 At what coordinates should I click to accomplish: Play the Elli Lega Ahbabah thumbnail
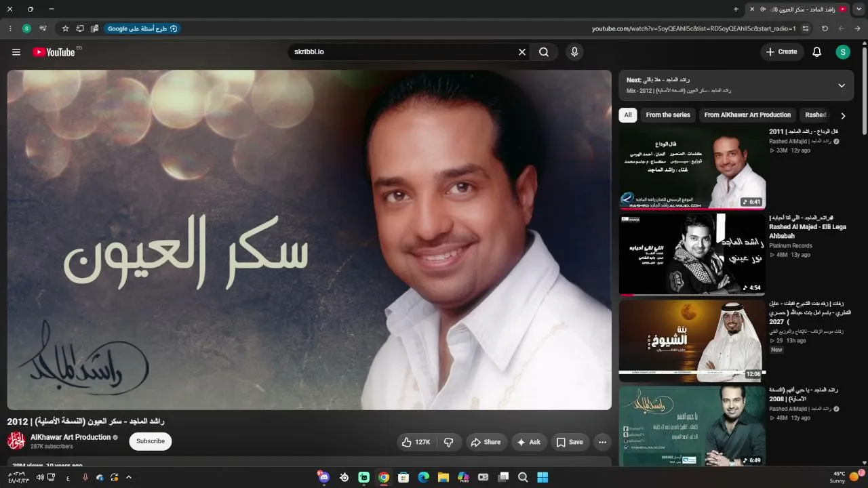coord(692,254)
